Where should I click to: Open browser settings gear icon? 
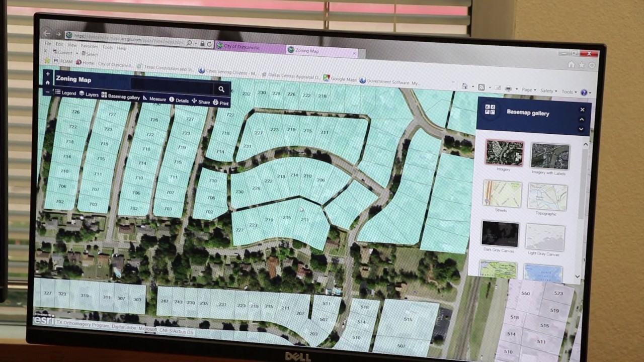pyautogui.click(x=592, y=65)
